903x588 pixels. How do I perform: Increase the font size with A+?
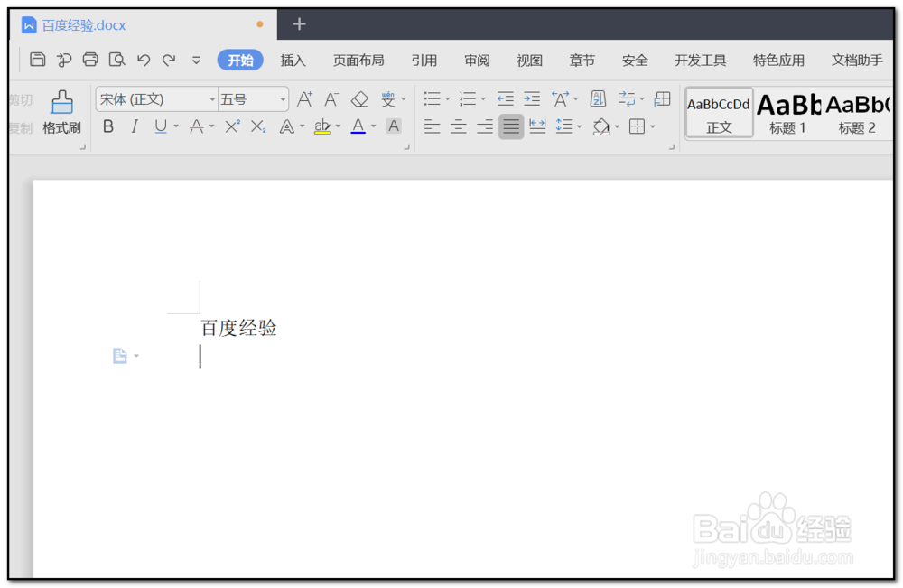tap(307, 98)
